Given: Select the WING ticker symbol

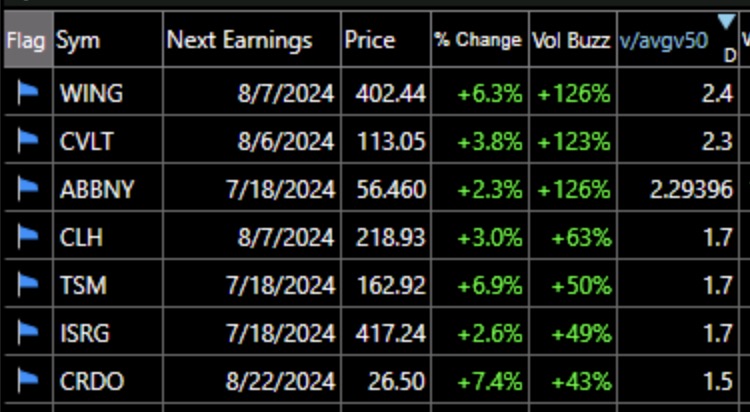Looking at the screenshot, I should [x=91, y=93].
